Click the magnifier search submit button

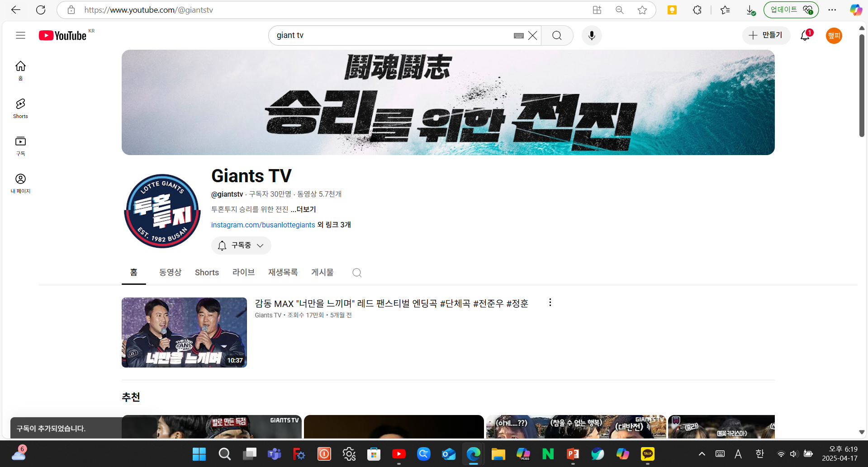tap(557, 36)
